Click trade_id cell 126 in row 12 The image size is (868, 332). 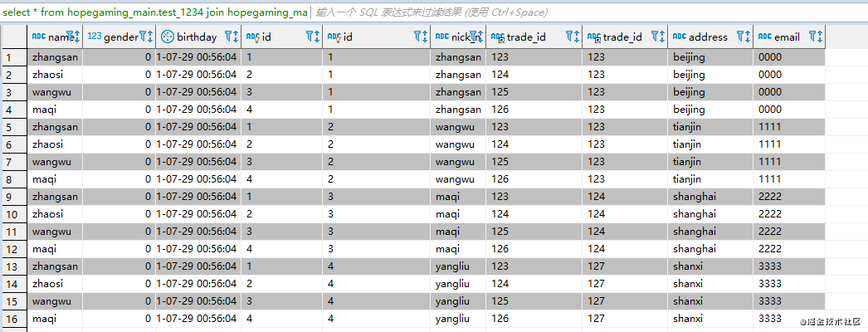pos(534,249)
